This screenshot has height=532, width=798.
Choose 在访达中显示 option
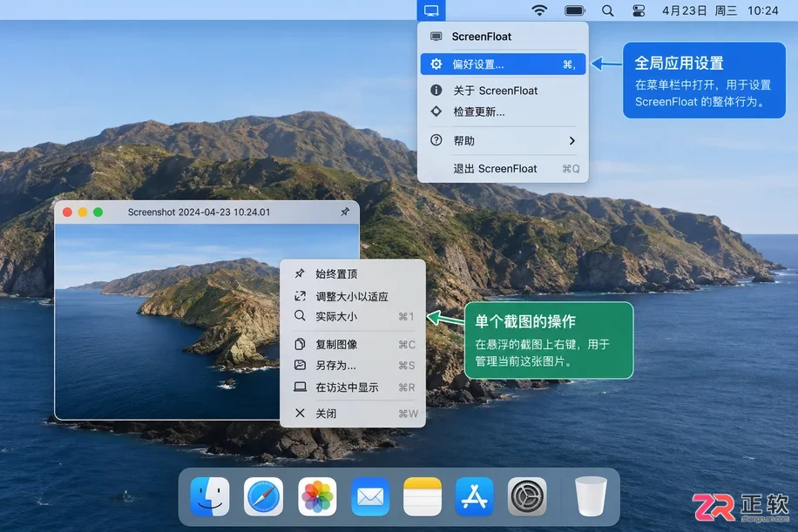(x=353, y=387)
